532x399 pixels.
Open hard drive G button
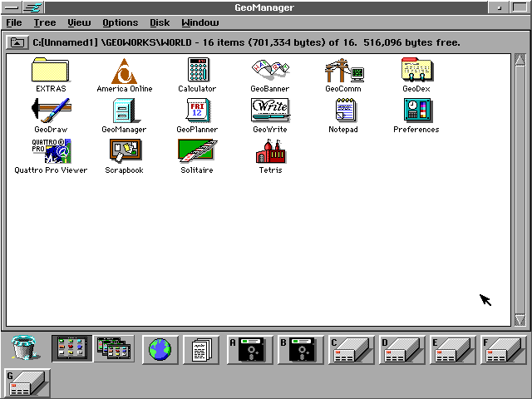(27, 383)
